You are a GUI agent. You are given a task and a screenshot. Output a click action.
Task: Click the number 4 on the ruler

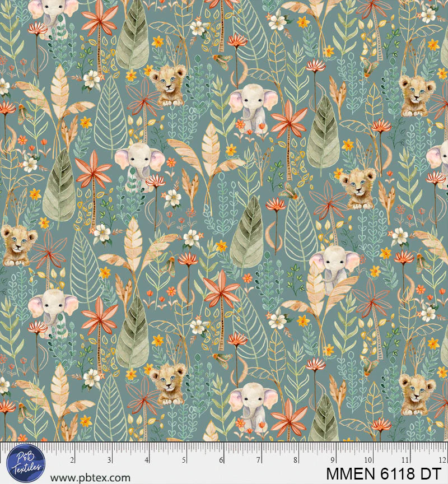click(x=147, y=460)
